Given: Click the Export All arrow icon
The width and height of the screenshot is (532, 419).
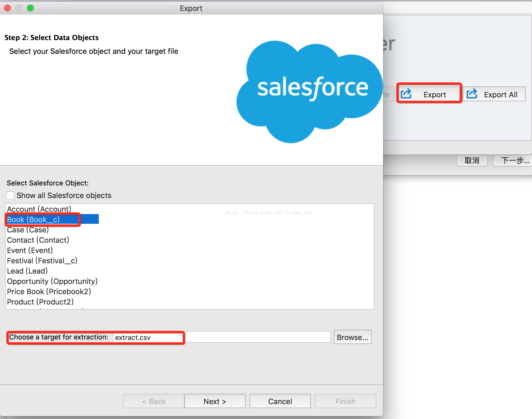Looking at the screenshot, I should pyautogui.click(x=472, y=94).
